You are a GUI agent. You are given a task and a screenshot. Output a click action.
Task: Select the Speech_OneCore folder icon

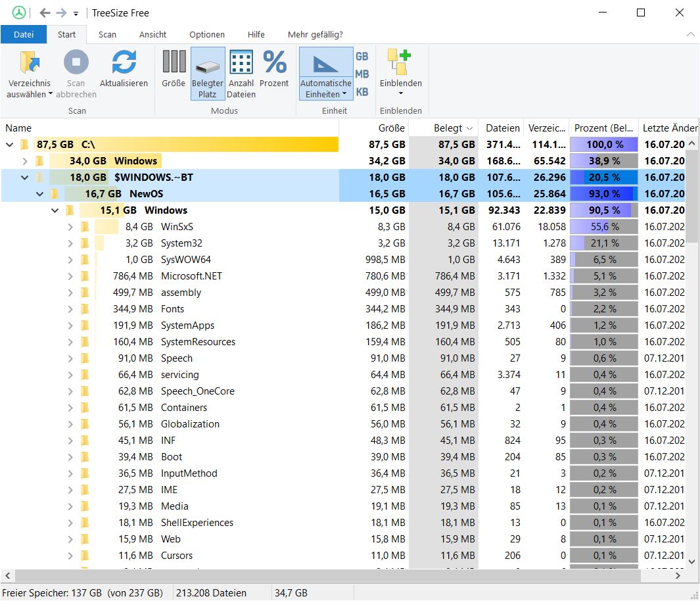pyautogui.click(x=85, y=392)
